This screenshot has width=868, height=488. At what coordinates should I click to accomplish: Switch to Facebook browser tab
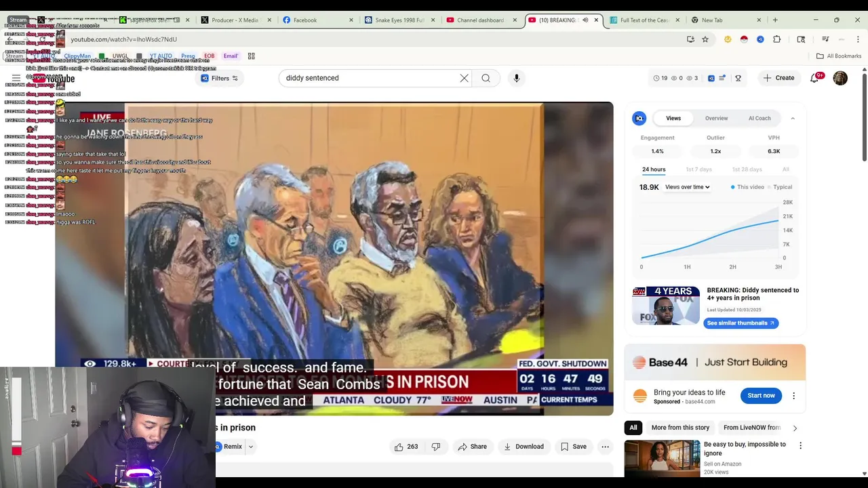click(317, 20)
